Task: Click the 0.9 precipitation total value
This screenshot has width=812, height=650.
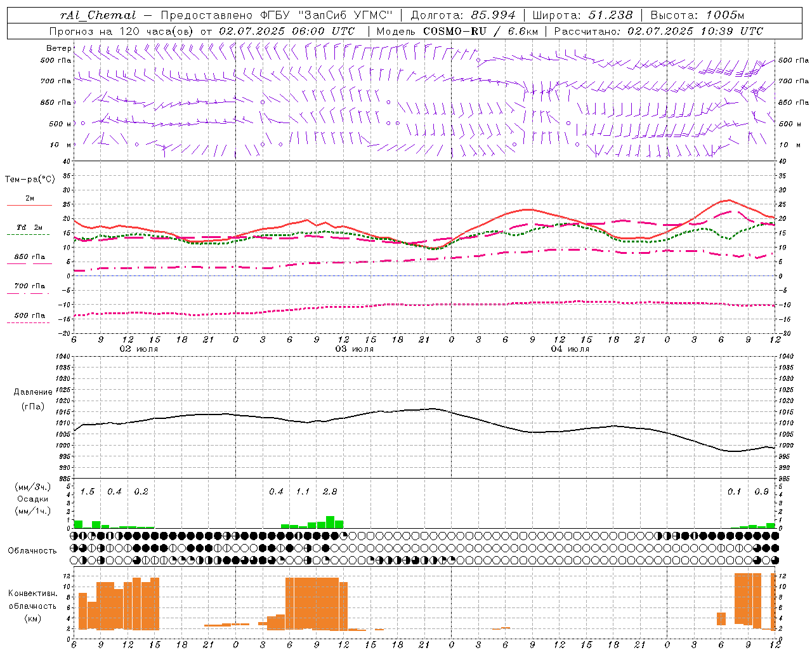Action: [x=761, y=492]
